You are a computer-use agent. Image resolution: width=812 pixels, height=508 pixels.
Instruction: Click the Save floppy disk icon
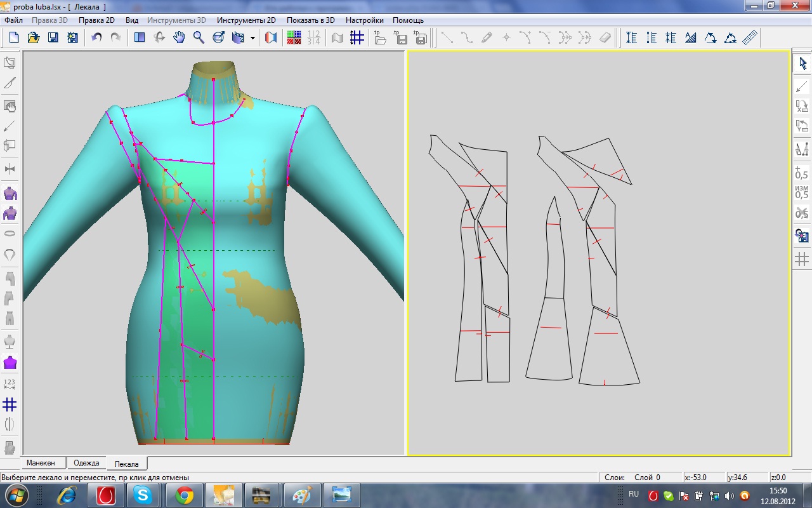53,38
